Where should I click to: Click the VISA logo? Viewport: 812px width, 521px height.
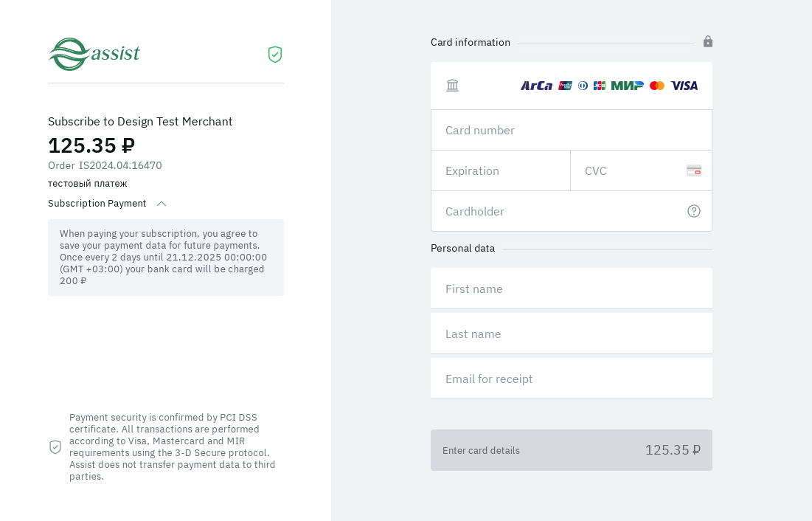coord(684,86)
